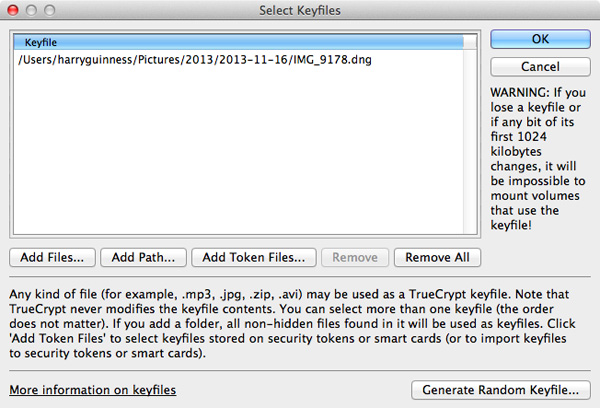Click header corner box above list scrollbar
The height and width of the screenshot is (408, 600).
pyautogui.click(x=470, y=42)
